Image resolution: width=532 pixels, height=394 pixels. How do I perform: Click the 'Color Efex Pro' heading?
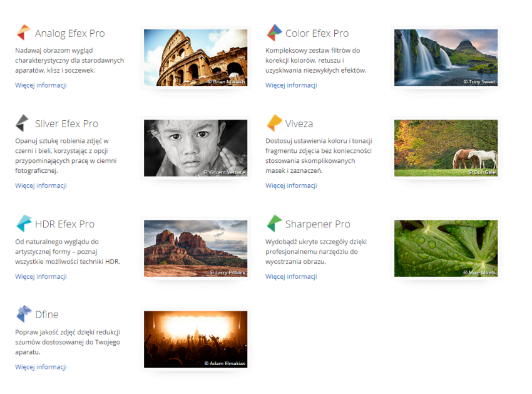click(317, 33)
